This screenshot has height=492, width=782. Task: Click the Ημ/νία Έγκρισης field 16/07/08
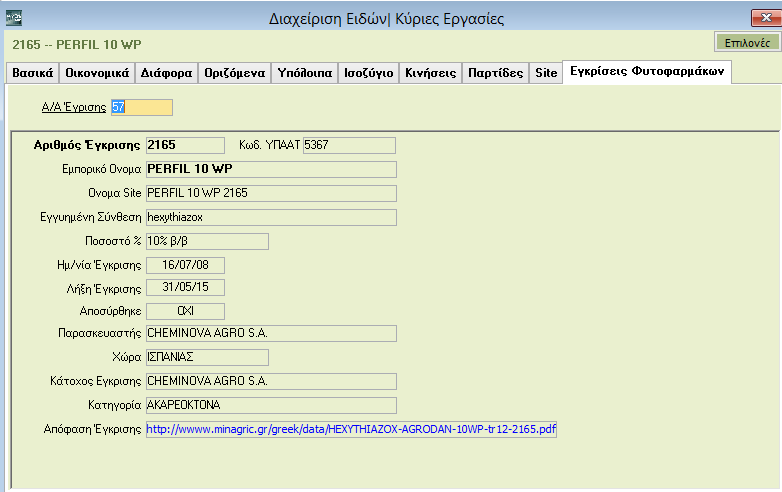[185, 265]
